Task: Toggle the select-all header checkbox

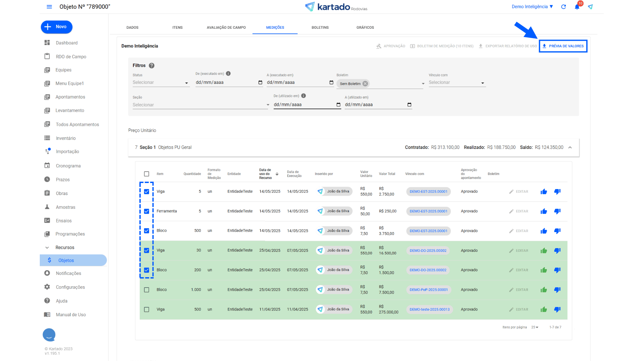Action: click(x=146, y=174)
